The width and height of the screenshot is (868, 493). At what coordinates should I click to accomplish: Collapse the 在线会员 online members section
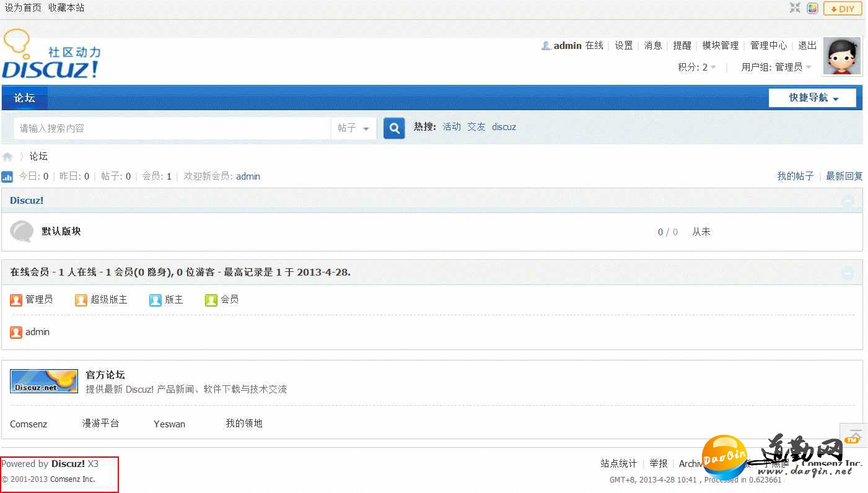848,273
